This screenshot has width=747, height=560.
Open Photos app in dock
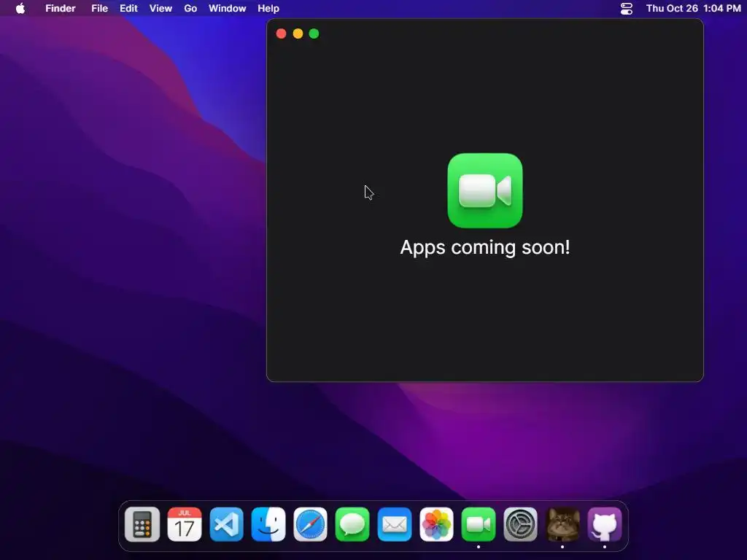436,524
